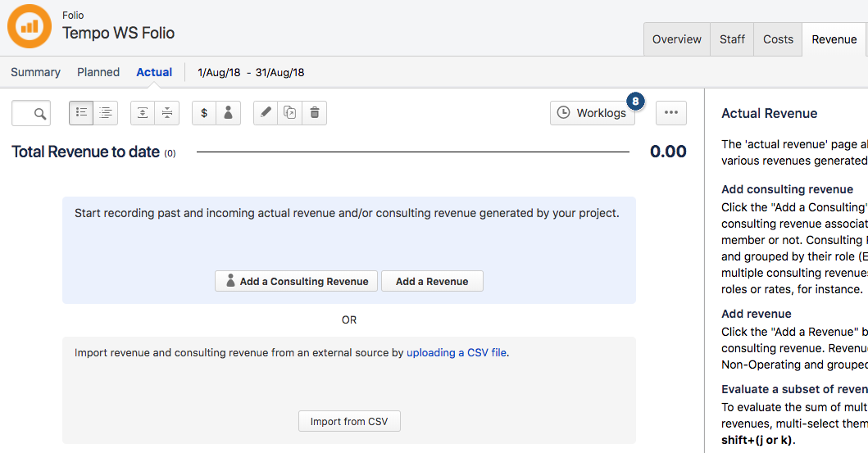Switch to grouped tree view icon
This screenshot has height=453, width=868.
(x=106, y=113)
